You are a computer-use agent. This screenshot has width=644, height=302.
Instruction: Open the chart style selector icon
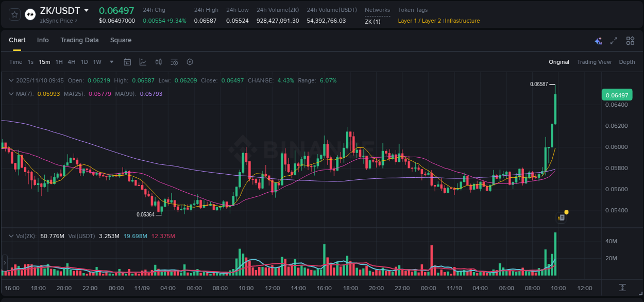143,62
